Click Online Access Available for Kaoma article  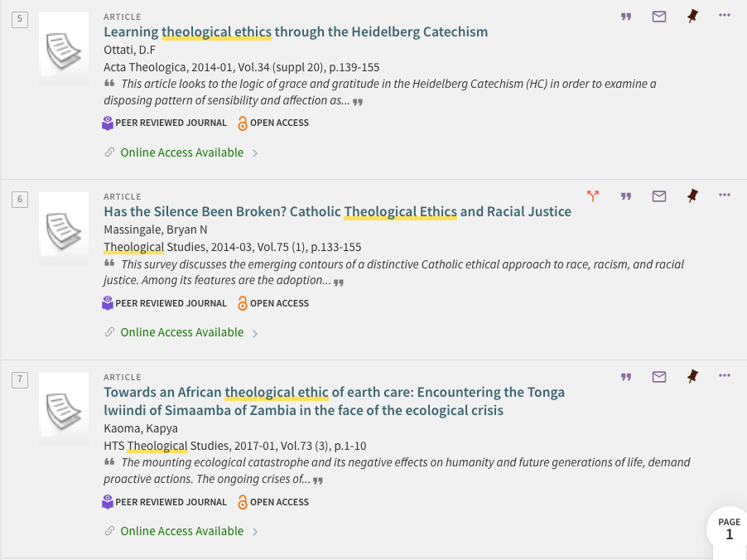point(182,531)
